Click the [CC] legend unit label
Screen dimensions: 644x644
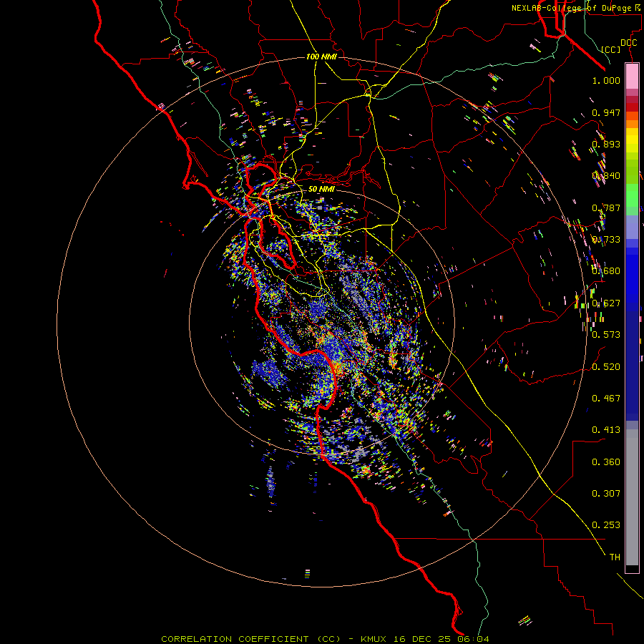point(611,49)
